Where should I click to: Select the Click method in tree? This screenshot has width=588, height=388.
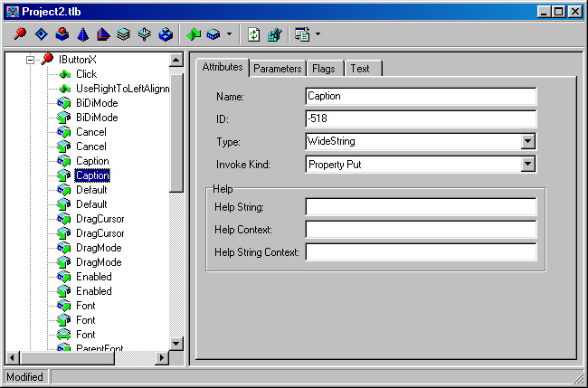(86, 74)
